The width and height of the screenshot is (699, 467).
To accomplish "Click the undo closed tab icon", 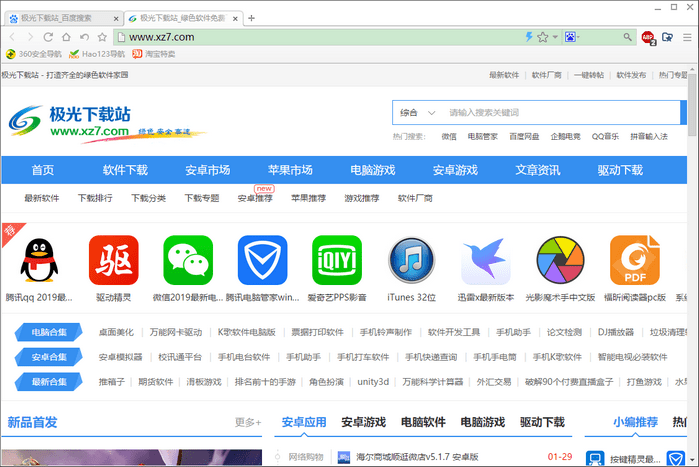I will pyautogui.click(x=84, y=37).
